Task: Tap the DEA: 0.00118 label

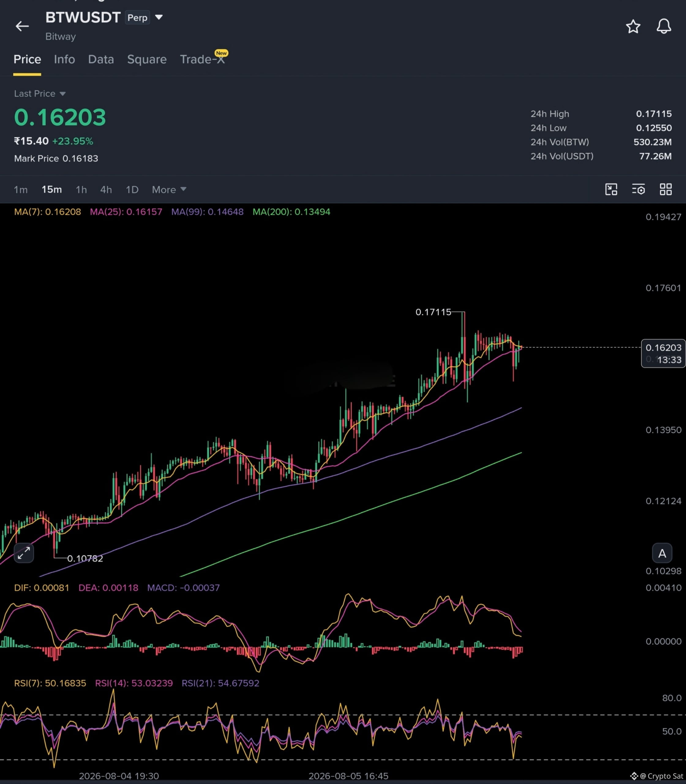Action: pos(108,587)
